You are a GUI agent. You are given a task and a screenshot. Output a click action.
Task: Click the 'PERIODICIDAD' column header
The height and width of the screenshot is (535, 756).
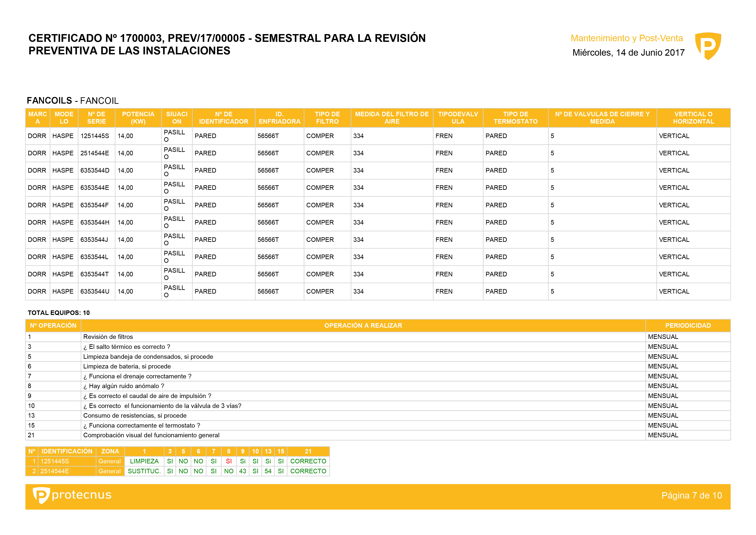(x=688, y=326)
